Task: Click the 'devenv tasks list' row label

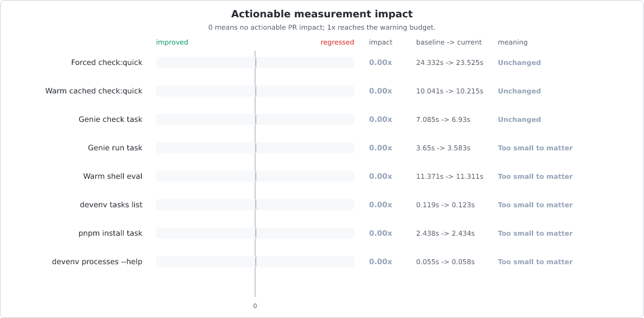Action: coord(111,205)
